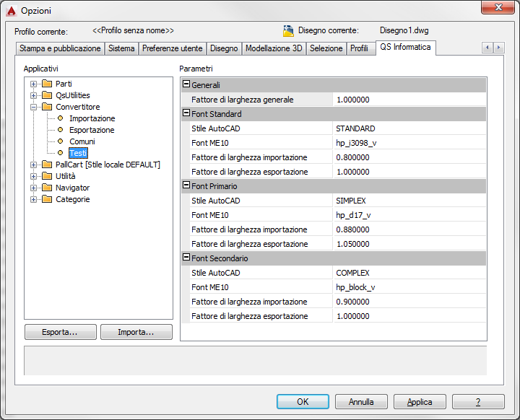Click the Importazione node bullet icon
Screen dimensions: 520x420
tap(60, 118)
